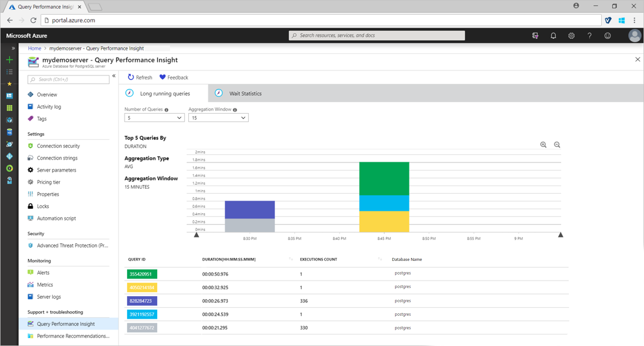Zoom in on the chart
This screenshot has height=346, width=644.
click(x=543, y=145)
